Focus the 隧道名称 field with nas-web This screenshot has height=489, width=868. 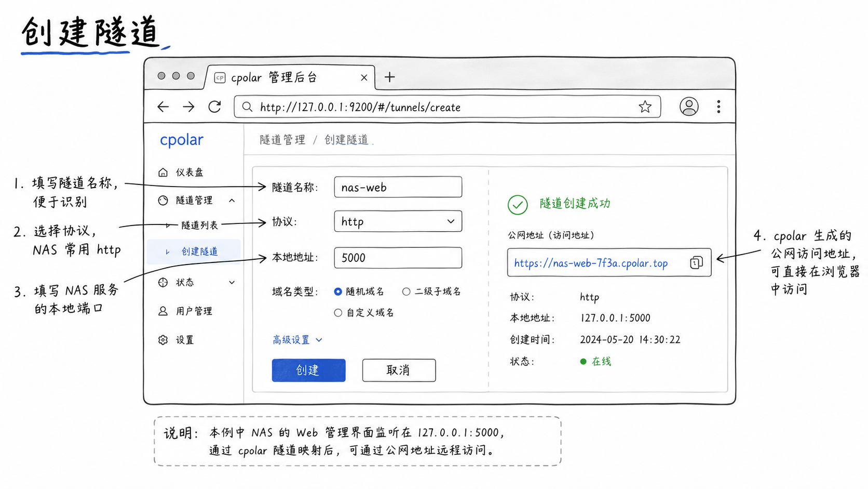pos(398,187)
